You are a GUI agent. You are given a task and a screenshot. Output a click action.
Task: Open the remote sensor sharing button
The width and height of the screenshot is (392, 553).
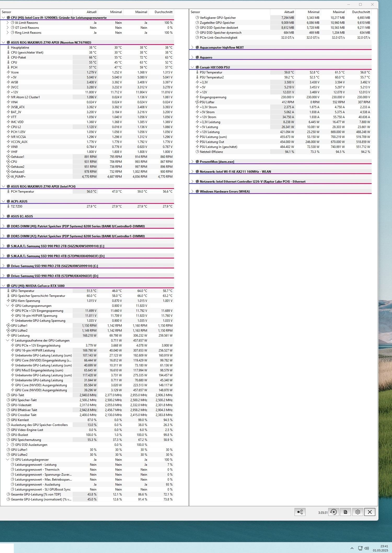point(300,512)
